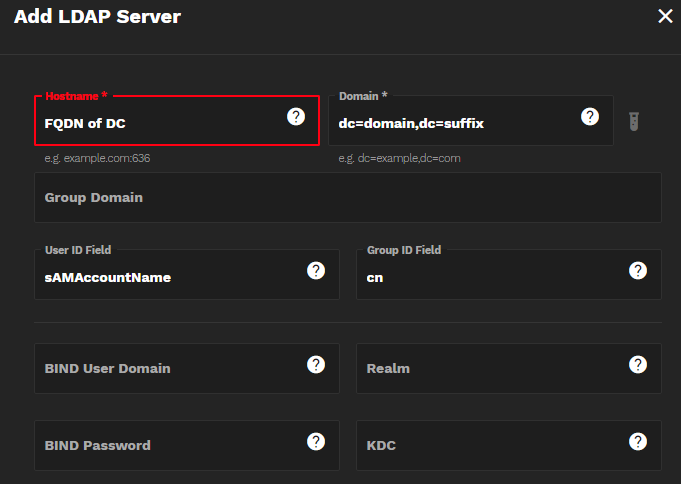Click the question mark in Realm field
This screenshot has height=484, width=681.
(638, 364)
